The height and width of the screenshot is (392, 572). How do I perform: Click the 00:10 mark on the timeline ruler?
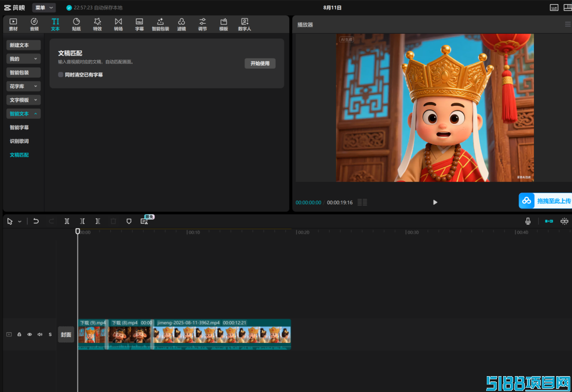pyautogui.click(x=194, y=232)
